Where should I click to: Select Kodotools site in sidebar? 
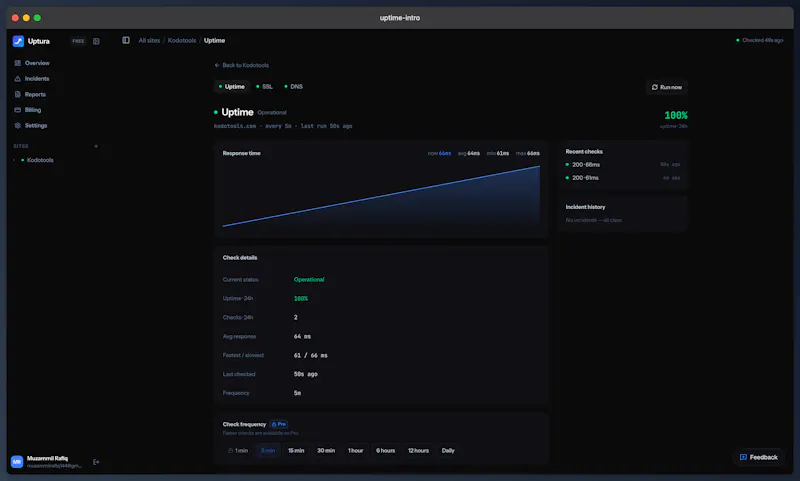click(x=40, y=160)
